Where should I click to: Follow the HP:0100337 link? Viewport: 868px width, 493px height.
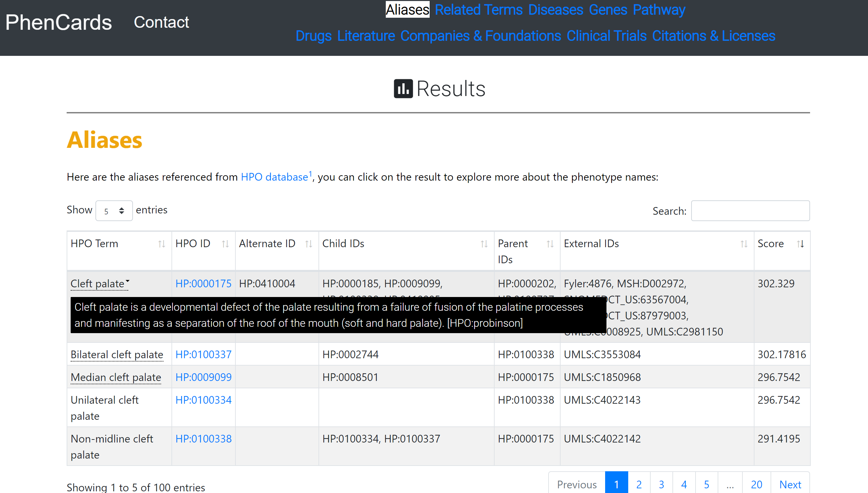(x=203, y=355)
